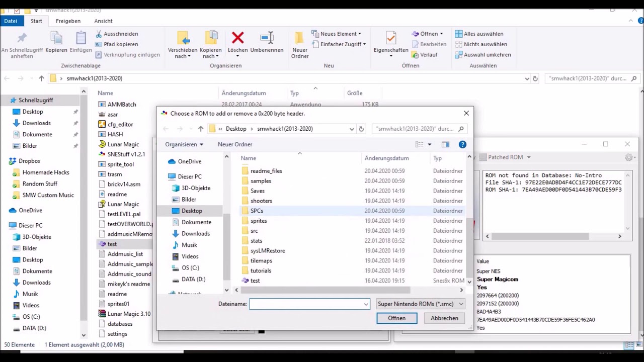Screen dimensions: 644x362
Task: Open the view options dropdown arrow in dialog
Action: 429,144
